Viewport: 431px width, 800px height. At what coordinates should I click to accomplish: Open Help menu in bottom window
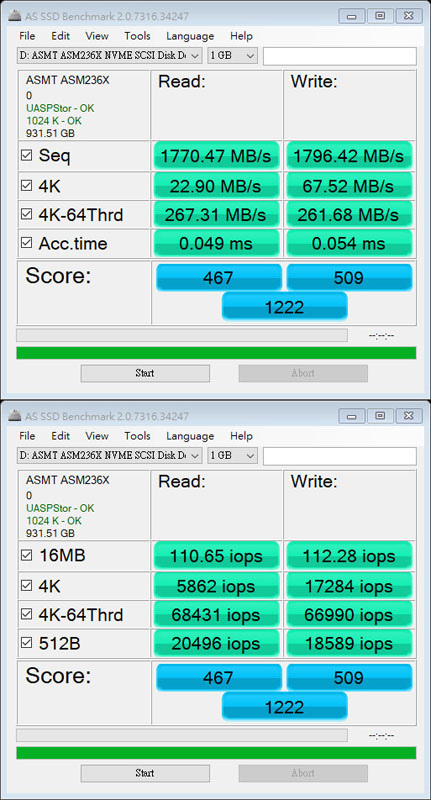click(241, 436)
